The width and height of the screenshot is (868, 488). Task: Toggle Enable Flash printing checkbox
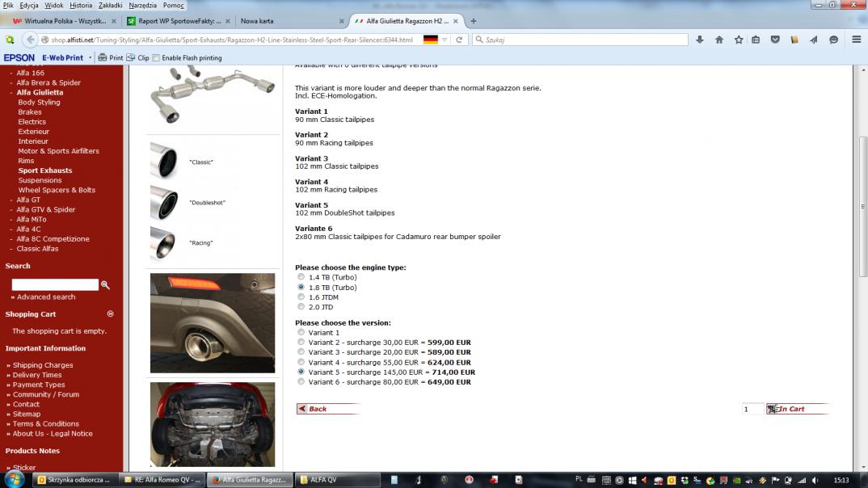(x=156, y=57)
